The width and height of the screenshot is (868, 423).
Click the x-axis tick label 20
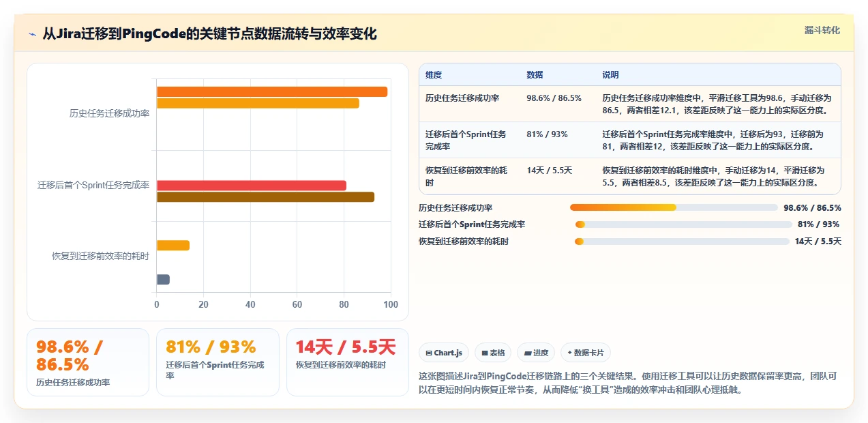pyautogui.click(x=203, y=305)
